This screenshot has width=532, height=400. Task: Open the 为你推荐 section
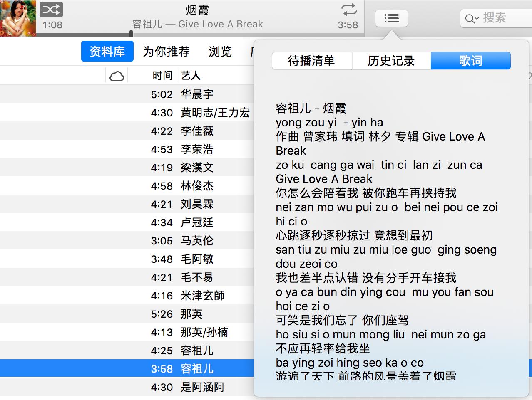[x=166, y=51]
